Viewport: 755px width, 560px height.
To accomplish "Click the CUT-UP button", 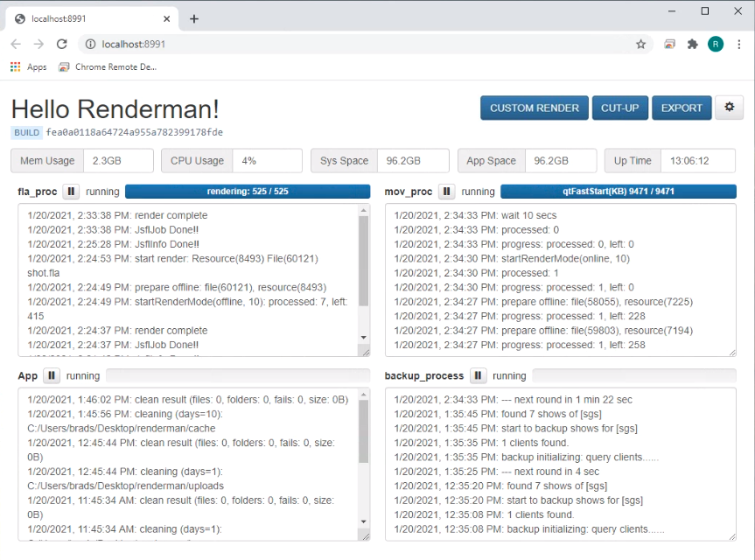I will tap(619, 108).
